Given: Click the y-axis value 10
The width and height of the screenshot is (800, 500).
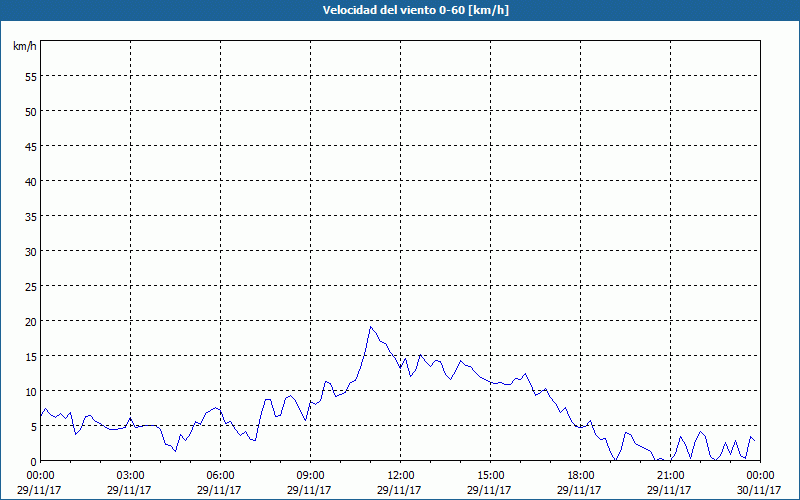Looking at the screenshot, I should coord(31,392).
